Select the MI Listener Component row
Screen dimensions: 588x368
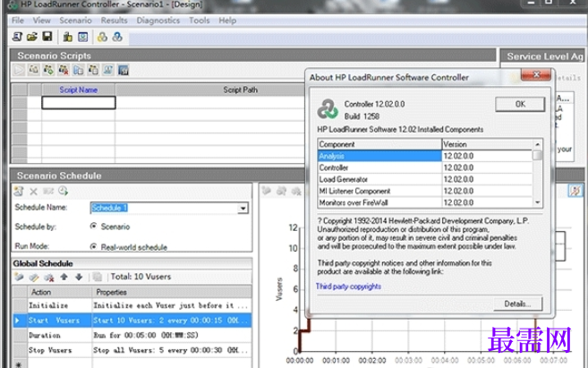[x=425, y=191]
